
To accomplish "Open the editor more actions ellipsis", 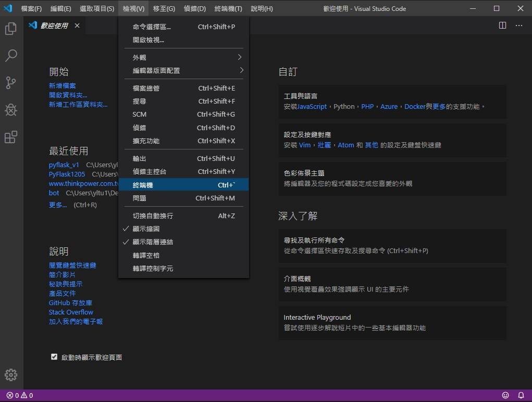I will [x=519, y=26].
